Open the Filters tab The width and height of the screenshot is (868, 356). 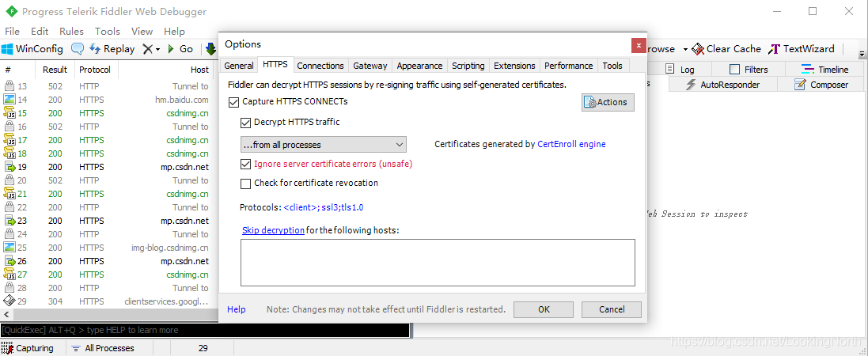749,69
